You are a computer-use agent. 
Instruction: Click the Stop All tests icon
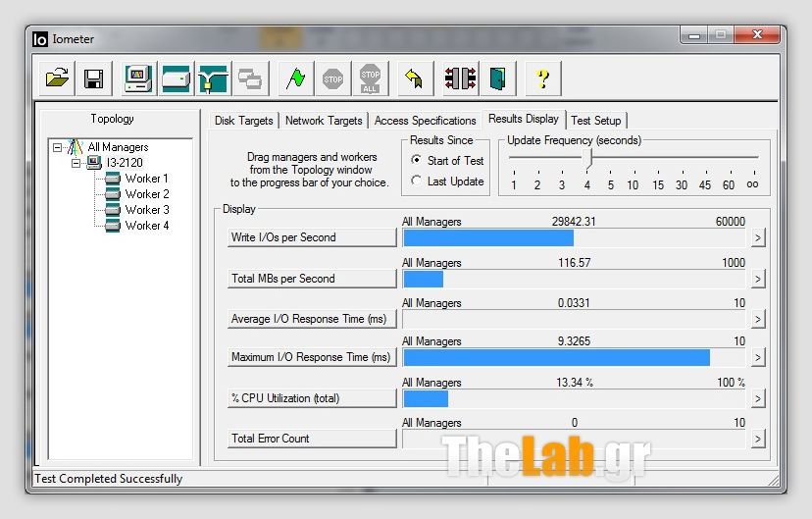point(370,78)
